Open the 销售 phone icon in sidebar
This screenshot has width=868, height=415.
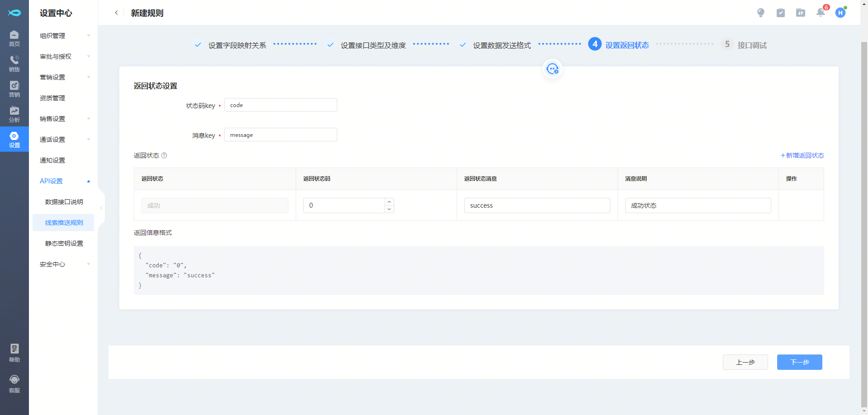(14, 63)
